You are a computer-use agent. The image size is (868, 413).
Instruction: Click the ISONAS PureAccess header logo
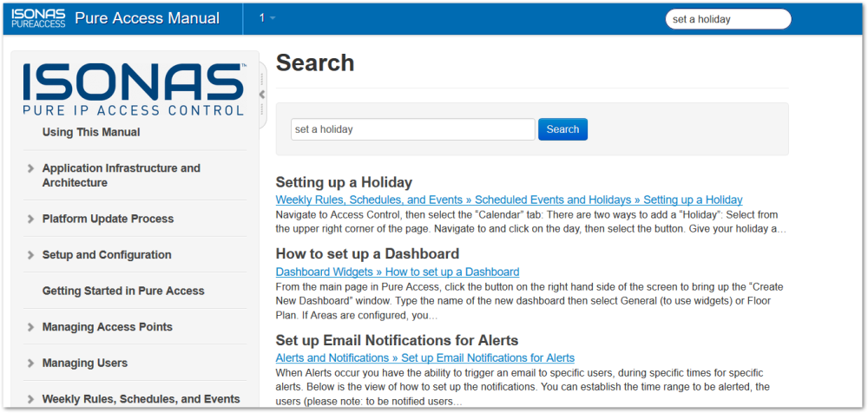(x=39, y=18)
